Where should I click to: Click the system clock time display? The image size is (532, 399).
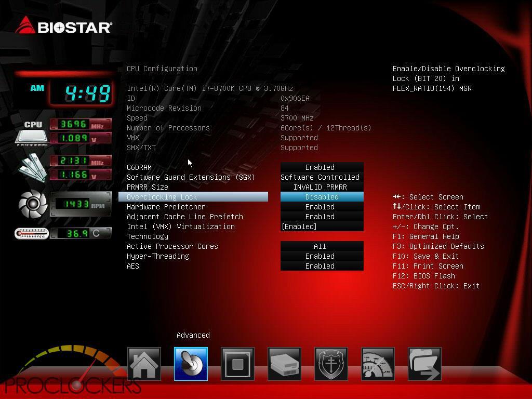pyautogui.click(x=87, y=94)
